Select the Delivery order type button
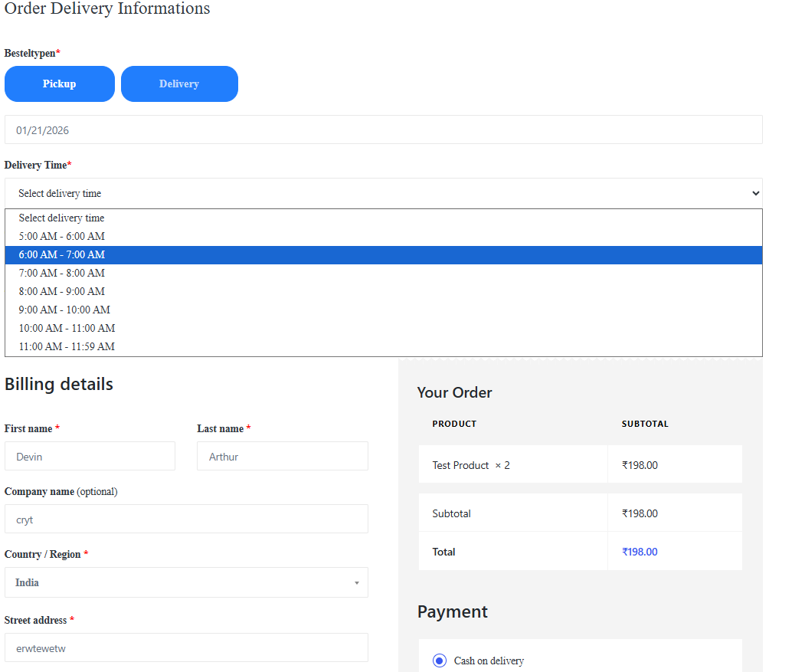Image resolution: width=805 pixels, height=672 pixels. pyautogui.click(x=179, y=84)
